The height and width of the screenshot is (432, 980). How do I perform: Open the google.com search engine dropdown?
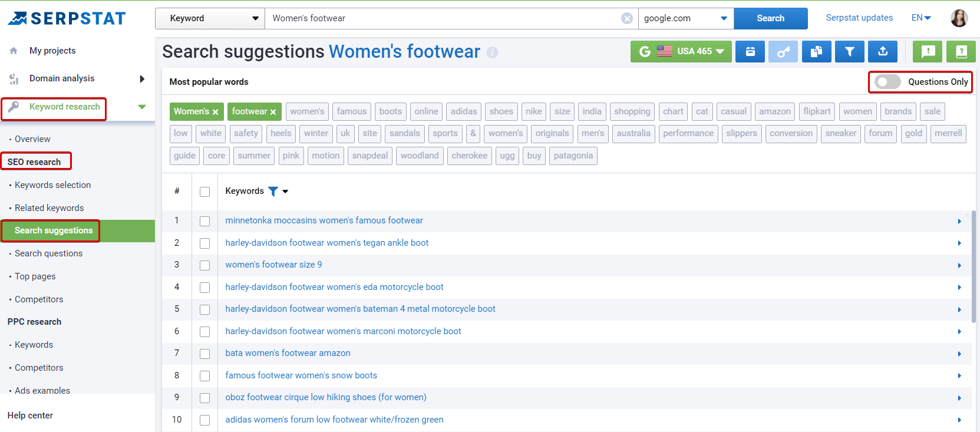[686, 18]
